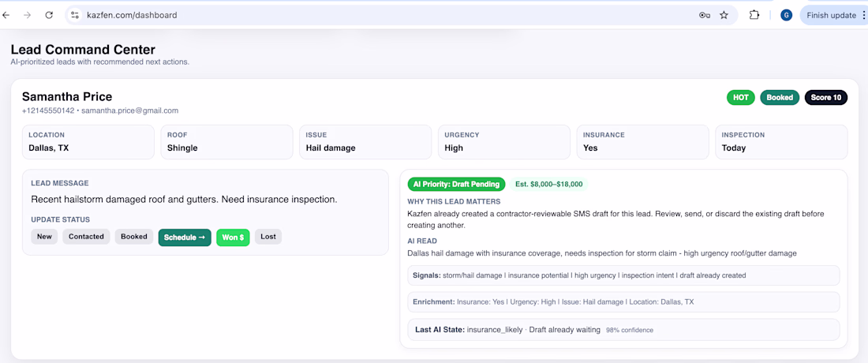Screen dimensions: 868x363
Task: Bookmark this page with star icon
Action: pyautogui.click(x=724, y=16)
